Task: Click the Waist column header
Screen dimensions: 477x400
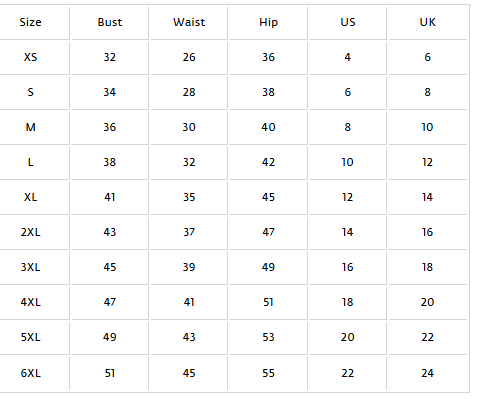Action: pyautogui.click(x=189, y=22)
